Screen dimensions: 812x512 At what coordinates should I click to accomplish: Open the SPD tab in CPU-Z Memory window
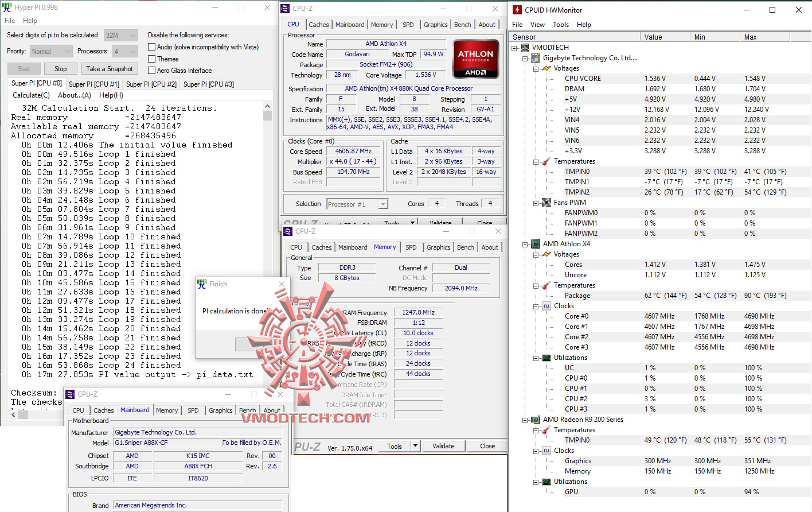[x=411, y=247]
